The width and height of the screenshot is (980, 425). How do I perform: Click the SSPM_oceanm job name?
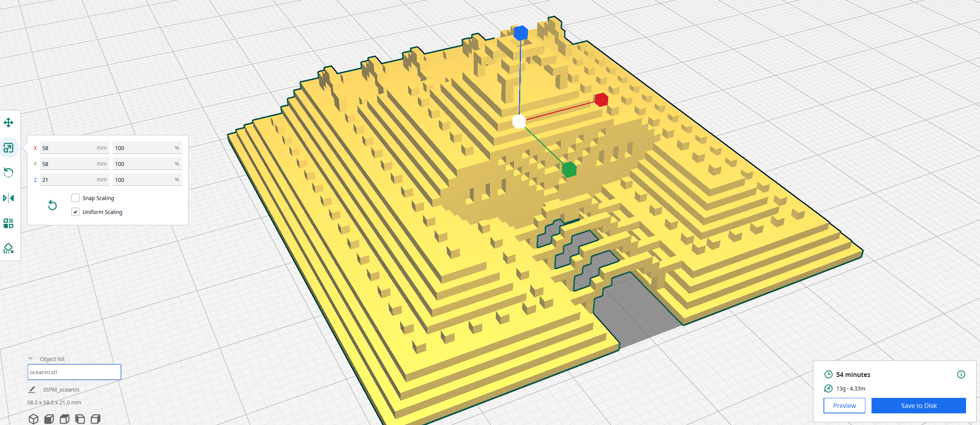61,390
